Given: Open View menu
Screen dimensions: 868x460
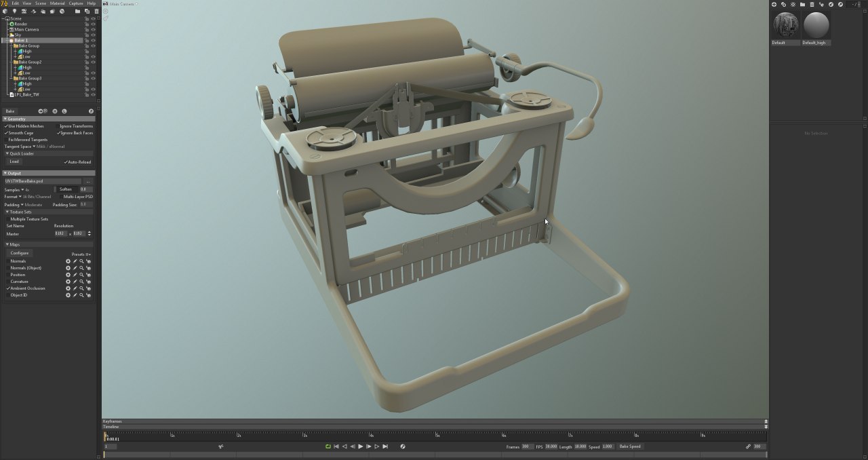Looking at the screenshot, I should (27, 3).
